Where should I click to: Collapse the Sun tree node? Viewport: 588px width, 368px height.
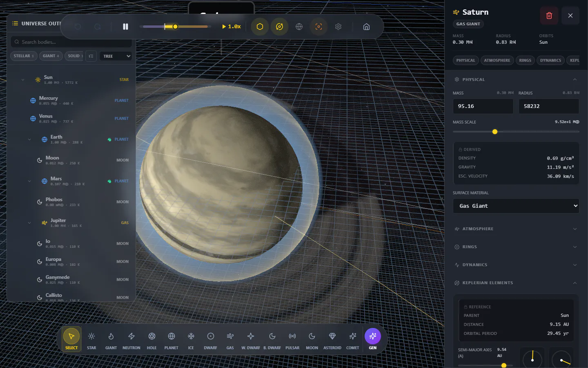tap(23, 80)
